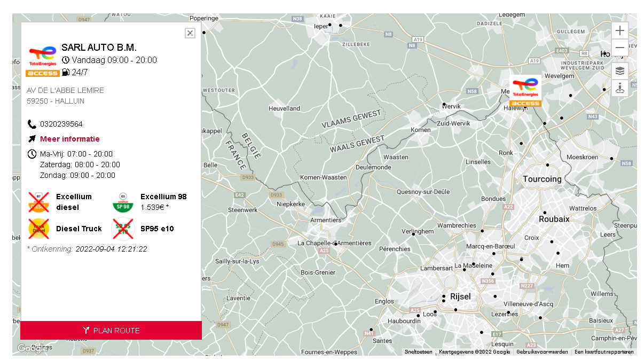644x360 pixels.
Task: Click the Street View pegman icon
Action: pos(620,88)
